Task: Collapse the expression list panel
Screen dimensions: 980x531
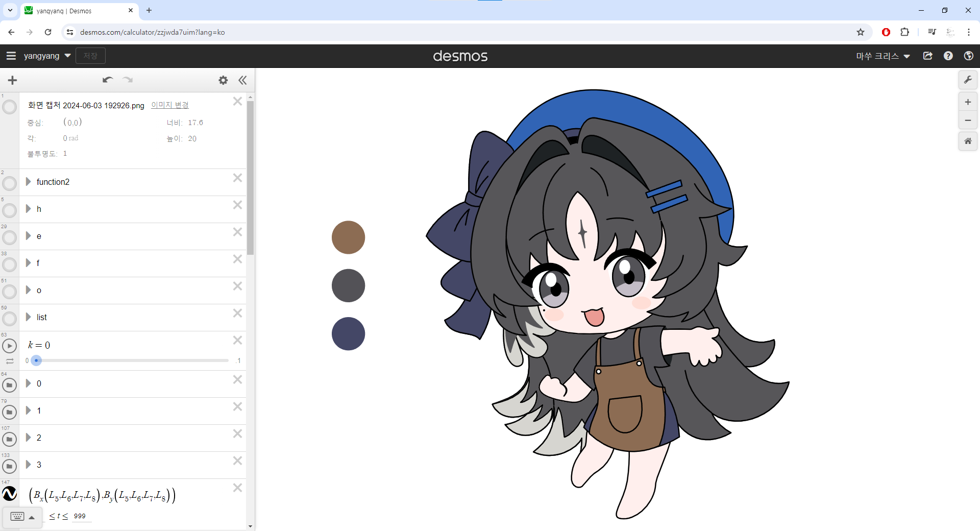Action: click(x=242, y=80)
